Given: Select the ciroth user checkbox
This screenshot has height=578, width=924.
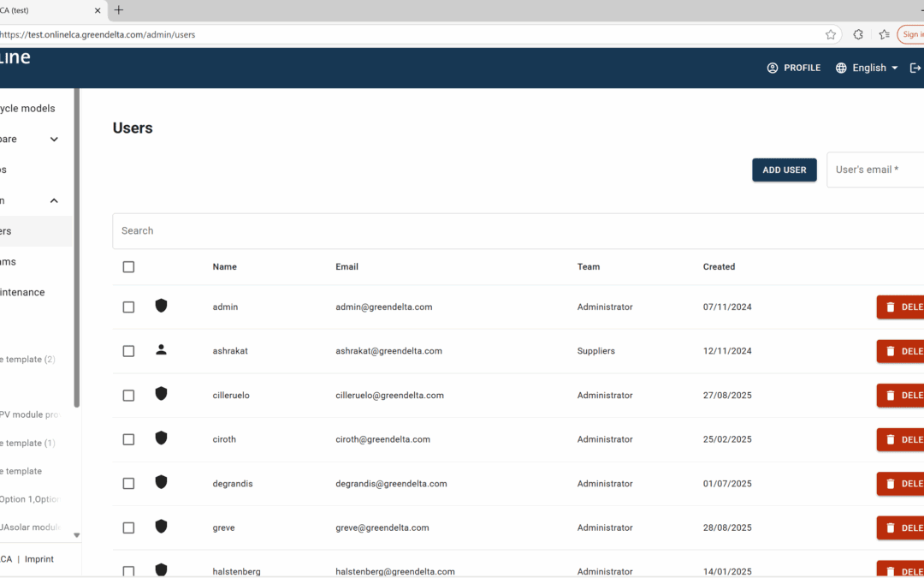Looking at the screenshot, I should click(x=128, y=439).
